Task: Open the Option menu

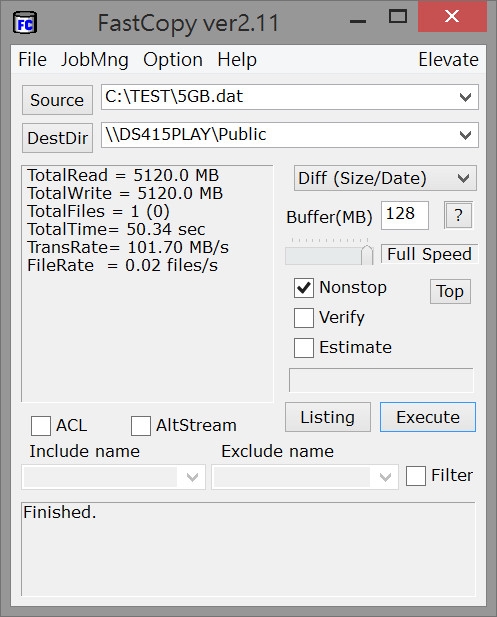Action: point(173,60)
